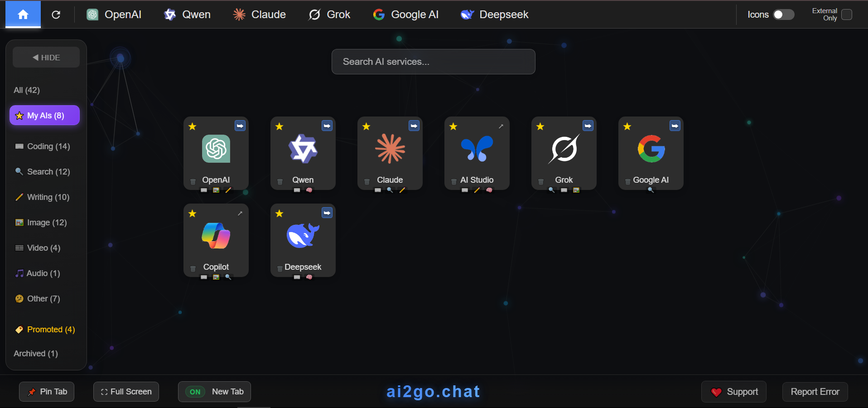The height and width of the screenshot is (408, 868).
Task: Focus the Search AI services field
Action: point(433,62)
